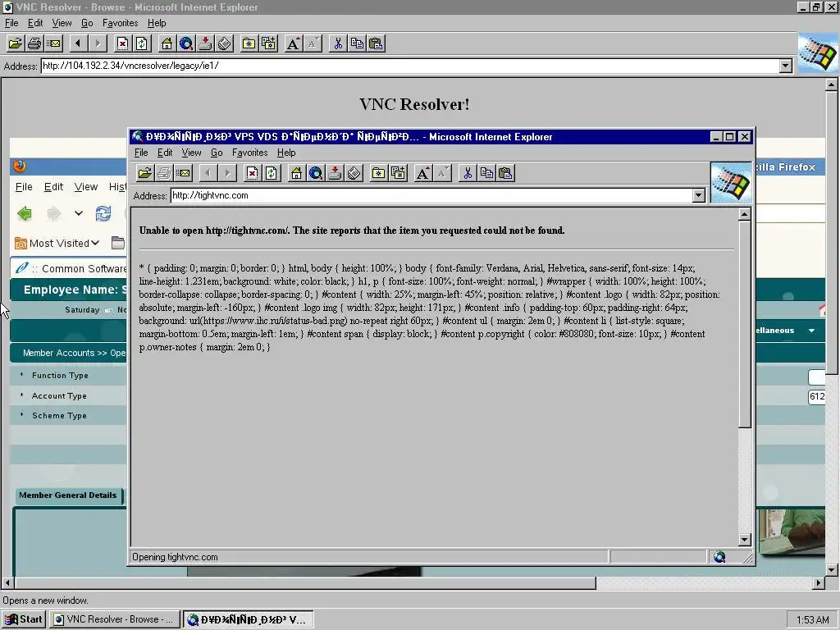Click scroll down arrow in tightvnc window
Screen dimensions: 840x630
744,540
